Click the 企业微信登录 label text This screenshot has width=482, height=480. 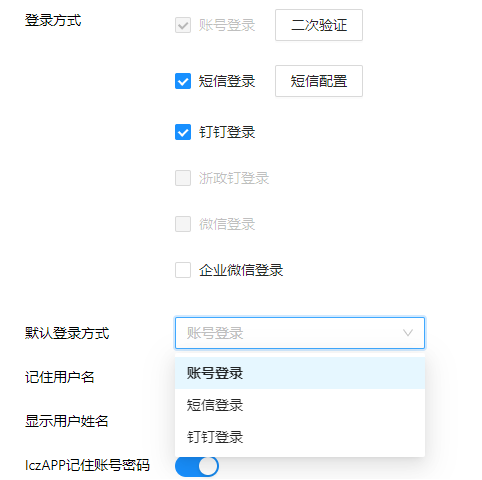tap(241, 270)
